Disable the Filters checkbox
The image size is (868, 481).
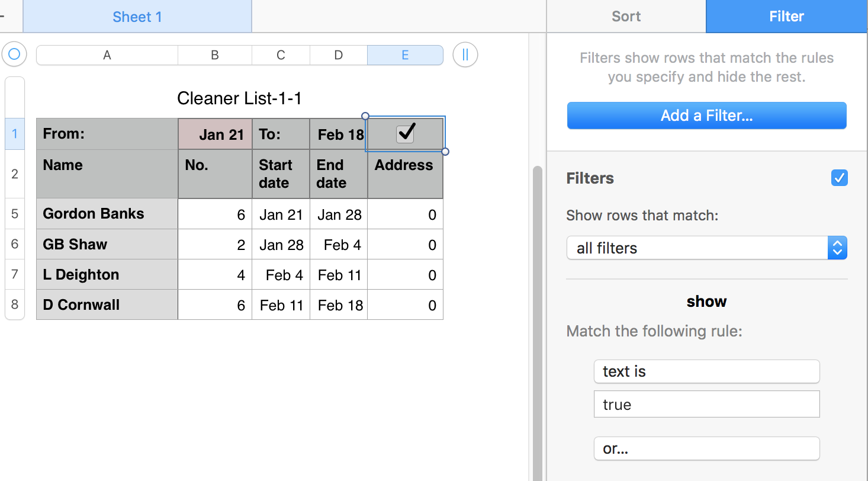pyautogui.click(x=839, y=178)
